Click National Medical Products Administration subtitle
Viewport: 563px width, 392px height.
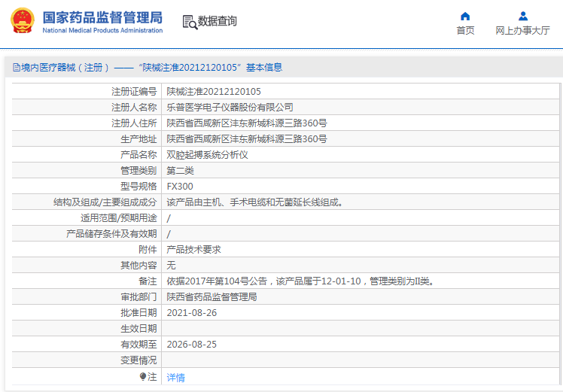(102, 31)
